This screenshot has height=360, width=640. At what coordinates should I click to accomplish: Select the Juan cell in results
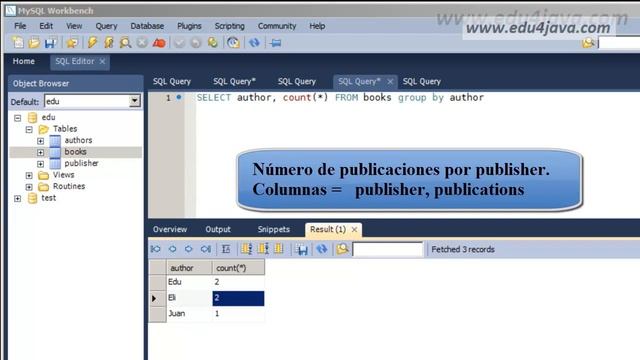(x=189, y=313)
